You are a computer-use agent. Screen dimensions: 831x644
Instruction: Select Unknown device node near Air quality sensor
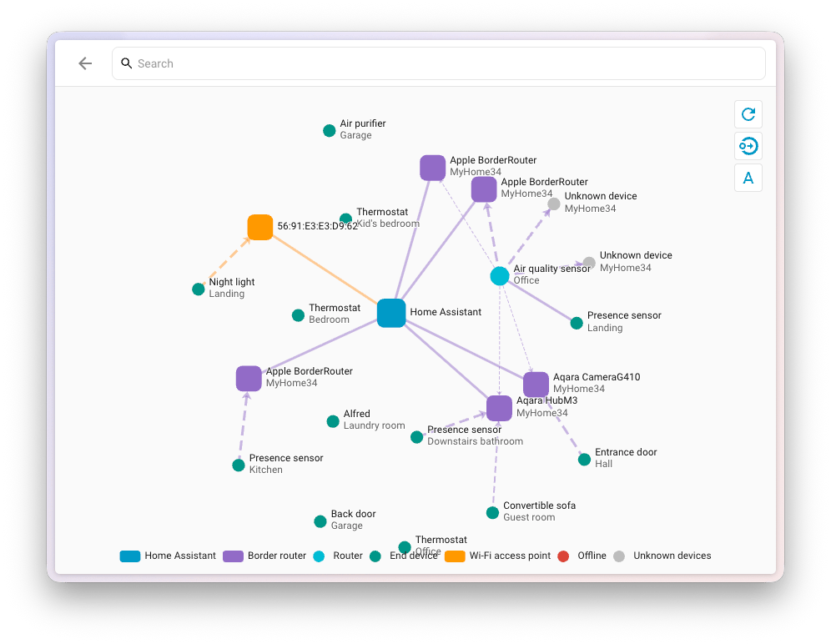pyautogui.click(x=589, y=263)
